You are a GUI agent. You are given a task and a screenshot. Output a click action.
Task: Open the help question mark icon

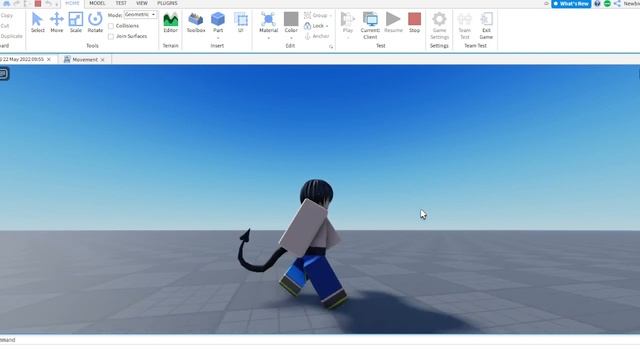[x=597, y=3]
